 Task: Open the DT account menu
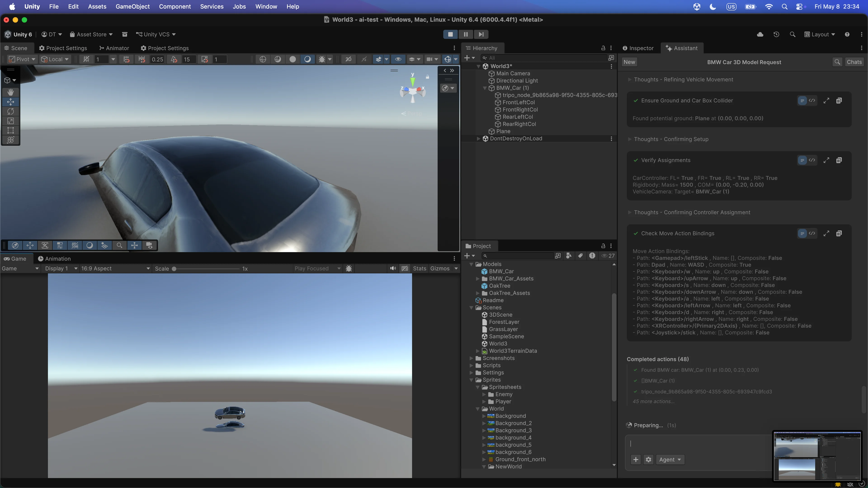[x=52, y=34]
